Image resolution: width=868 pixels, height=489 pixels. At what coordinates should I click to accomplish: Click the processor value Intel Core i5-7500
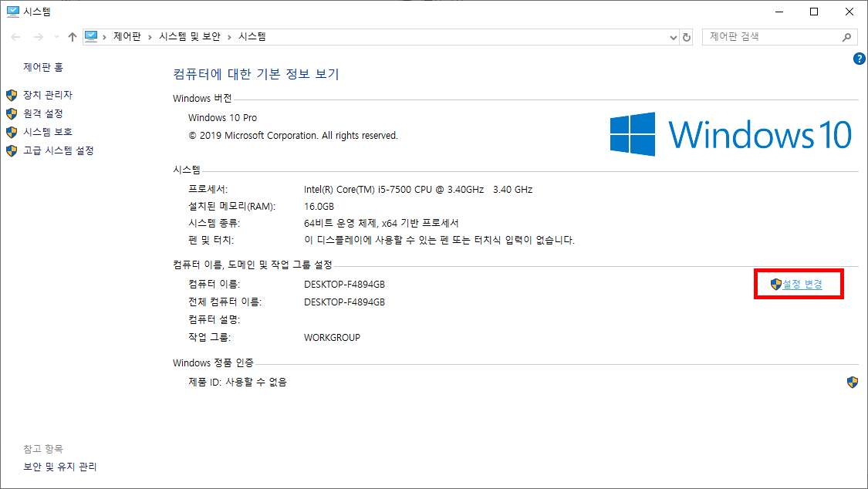418,190
